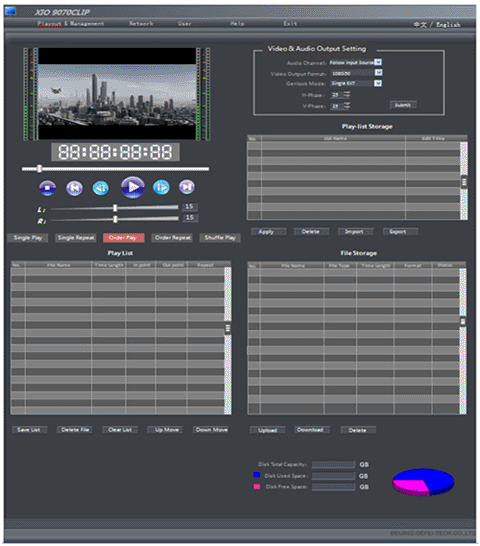Click the Repeat column header
This screenshot has width=480, height=546.
pyautogui.click(x=205, y=265)
